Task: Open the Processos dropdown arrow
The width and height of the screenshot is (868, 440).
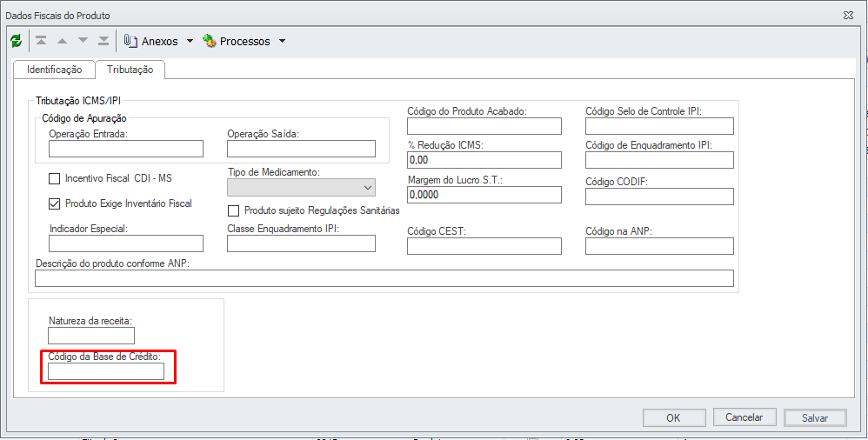Action: click(282, 42)
